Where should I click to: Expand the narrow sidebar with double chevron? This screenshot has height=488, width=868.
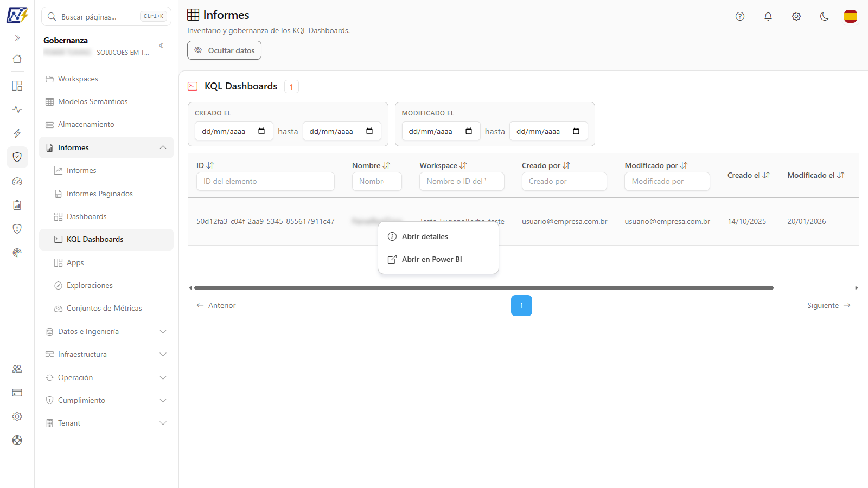coord(17,38)
